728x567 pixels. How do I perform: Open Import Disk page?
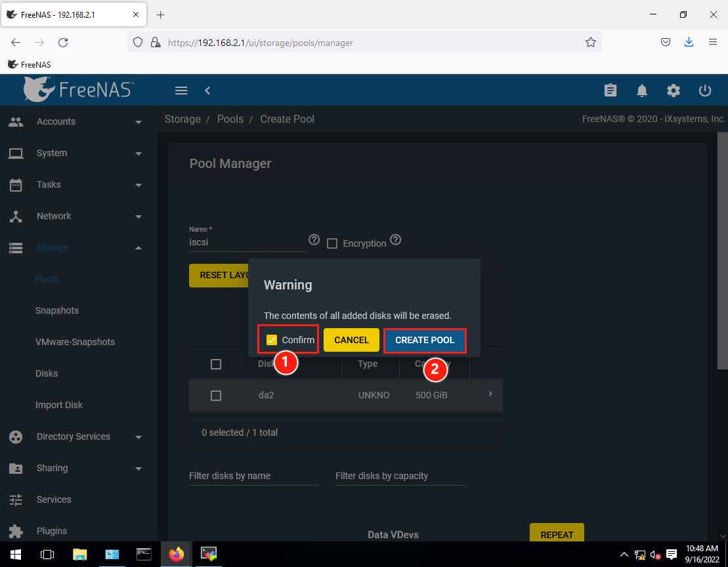59,405
